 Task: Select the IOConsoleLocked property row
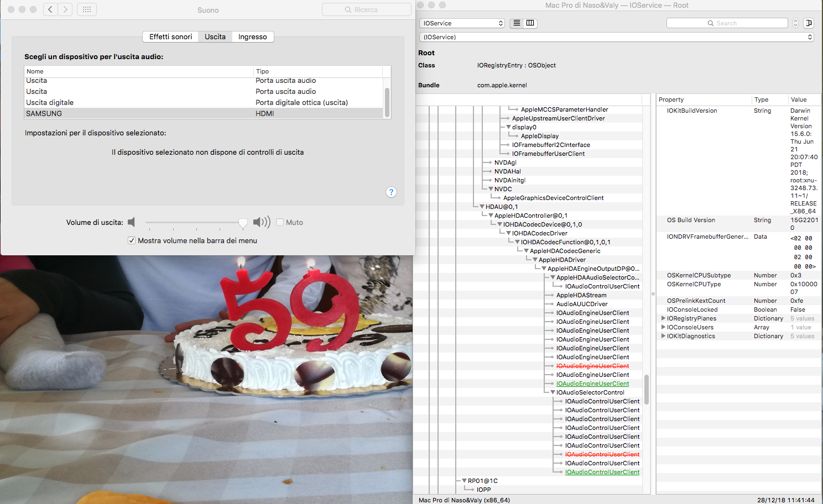pyautogui.click(x=739, y=309)
